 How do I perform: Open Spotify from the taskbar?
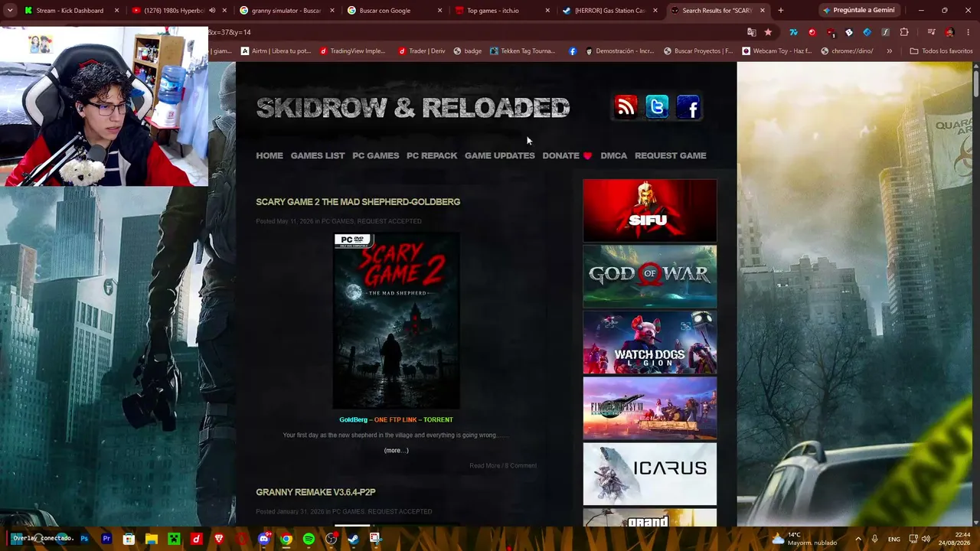point(309,539)
